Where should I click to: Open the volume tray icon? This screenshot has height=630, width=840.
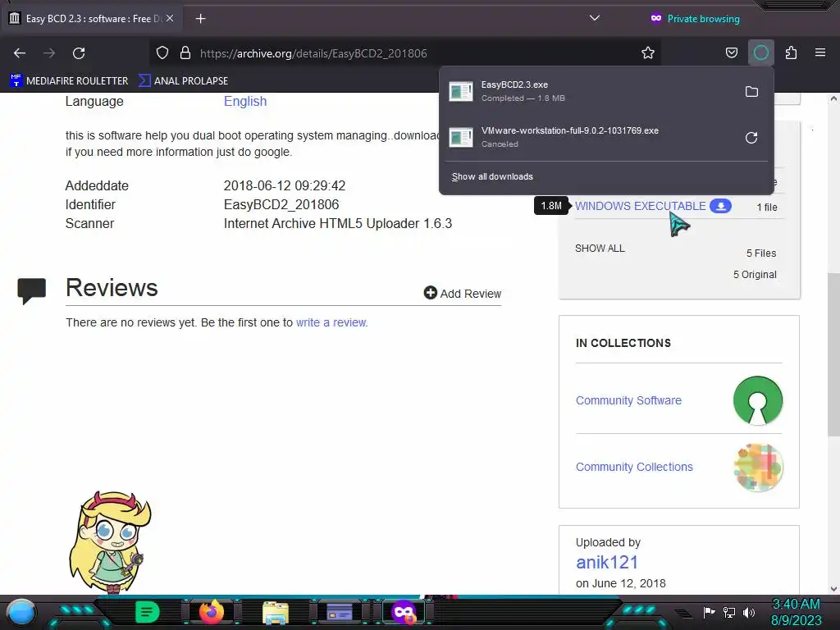coord(749,612)
